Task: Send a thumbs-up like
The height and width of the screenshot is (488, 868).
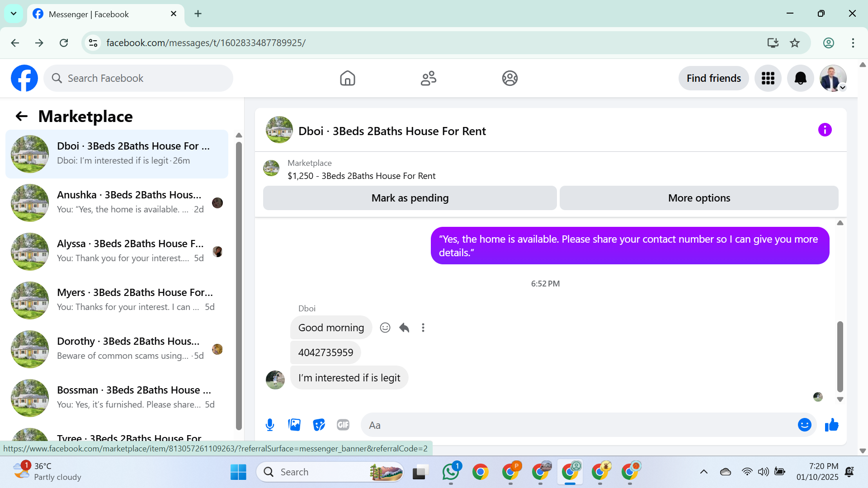Action: (831, 425)
